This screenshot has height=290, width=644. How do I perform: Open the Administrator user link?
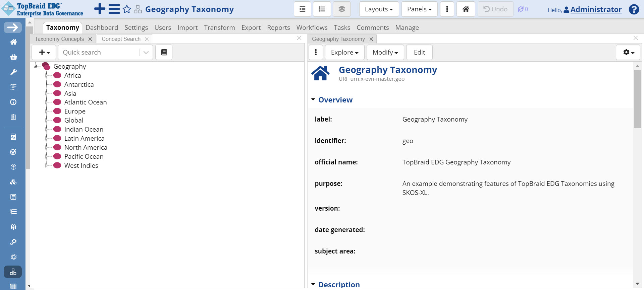coord(596,9)
